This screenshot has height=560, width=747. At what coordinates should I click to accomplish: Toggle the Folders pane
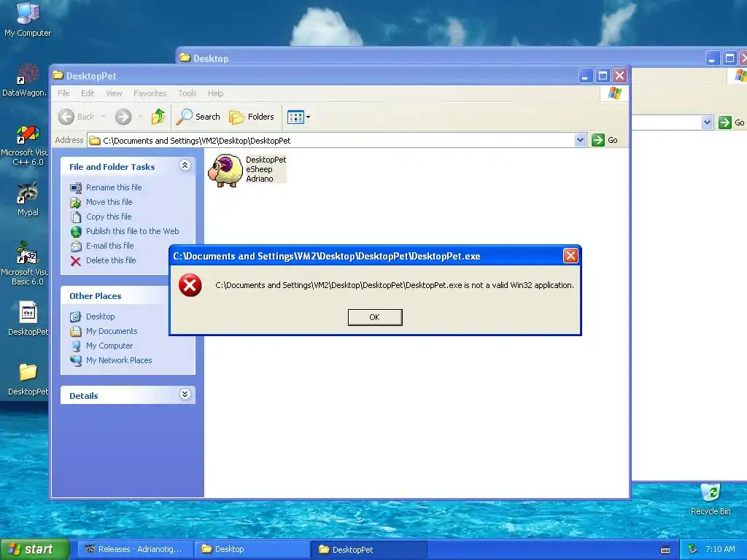[x=252, y=117]
